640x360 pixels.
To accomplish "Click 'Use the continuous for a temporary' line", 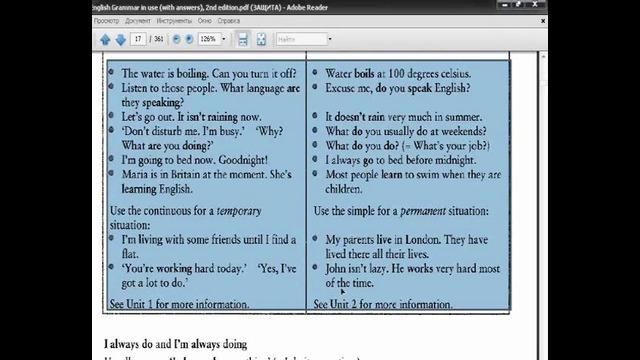I will coord(185,211).
